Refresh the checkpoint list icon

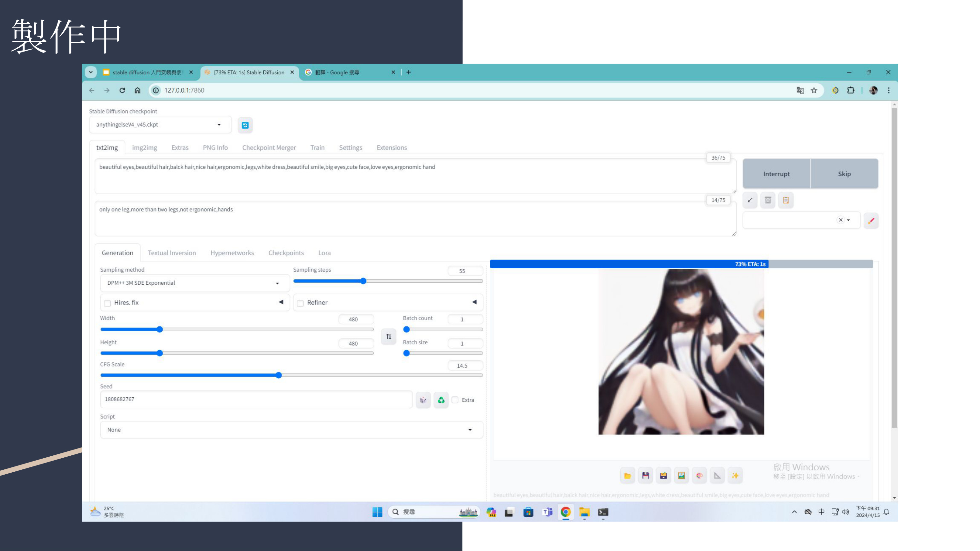pyautogui.click(x=245, y=125)
